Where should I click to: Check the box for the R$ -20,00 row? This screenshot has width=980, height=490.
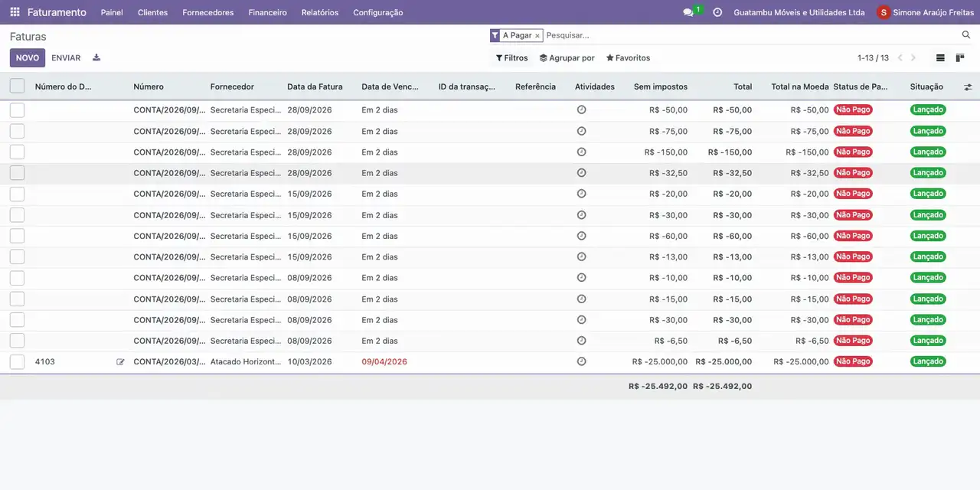click(17, 194)
